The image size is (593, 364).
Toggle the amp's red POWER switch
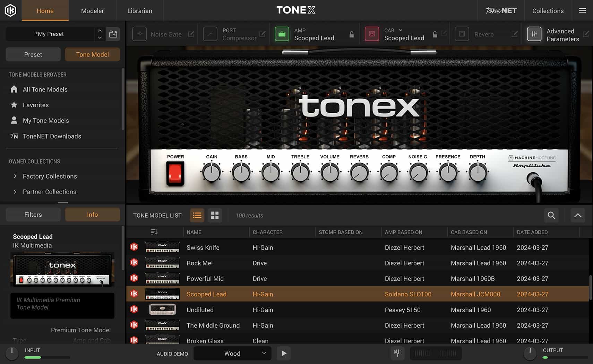(x=175, y=174)
